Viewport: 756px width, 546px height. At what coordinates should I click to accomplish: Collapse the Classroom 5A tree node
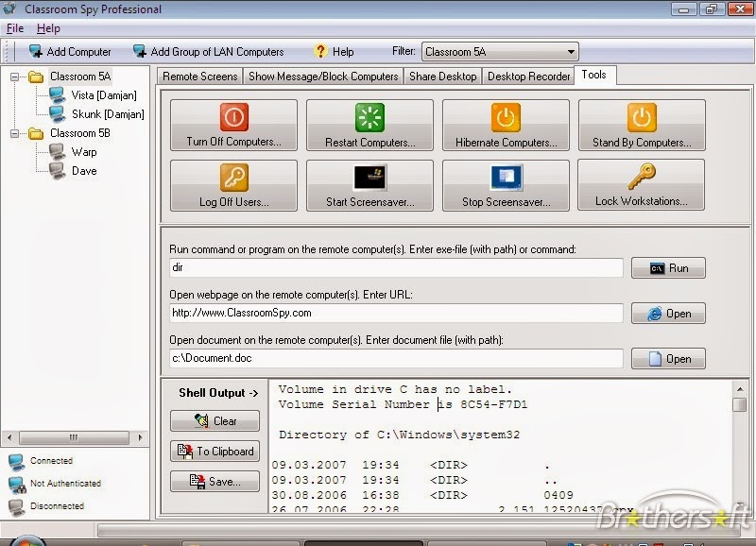[15, 77]
